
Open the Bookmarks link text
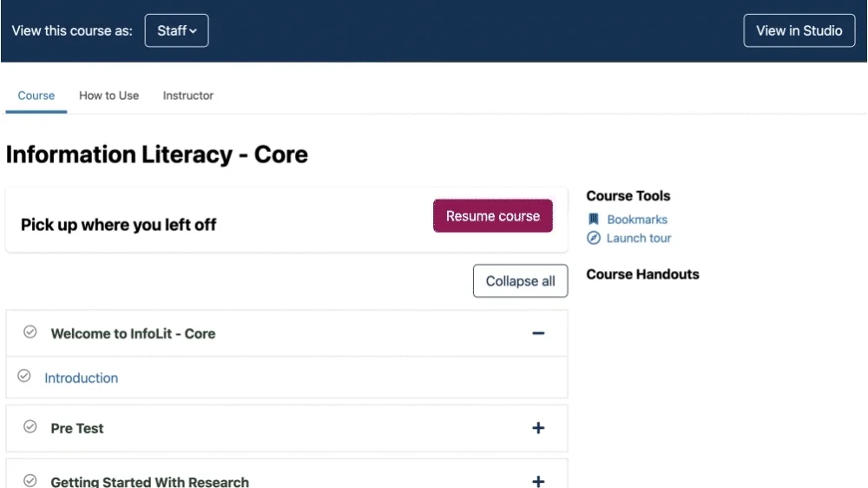pos(637,220)
